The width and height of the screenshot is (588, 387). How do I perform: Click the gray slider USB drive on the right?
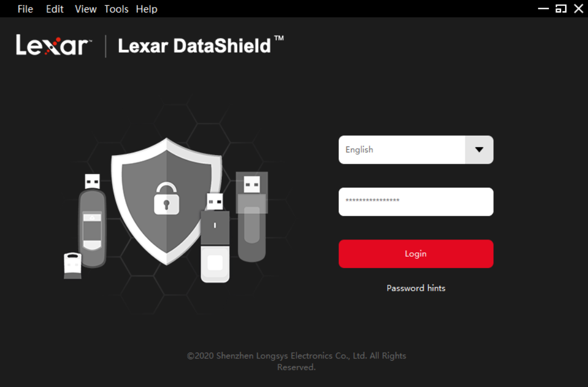(252, 217)
